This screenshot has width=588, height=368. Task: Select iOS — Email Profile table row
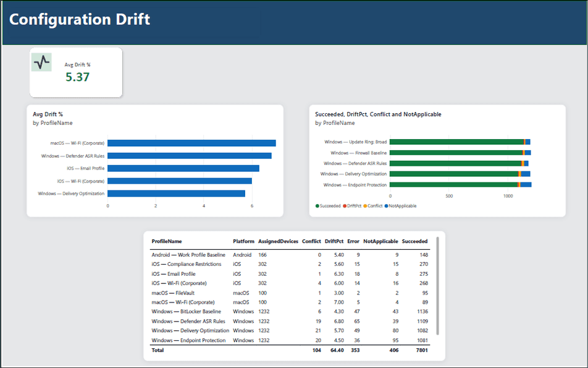pyautogui.click(x=290, y=274)
